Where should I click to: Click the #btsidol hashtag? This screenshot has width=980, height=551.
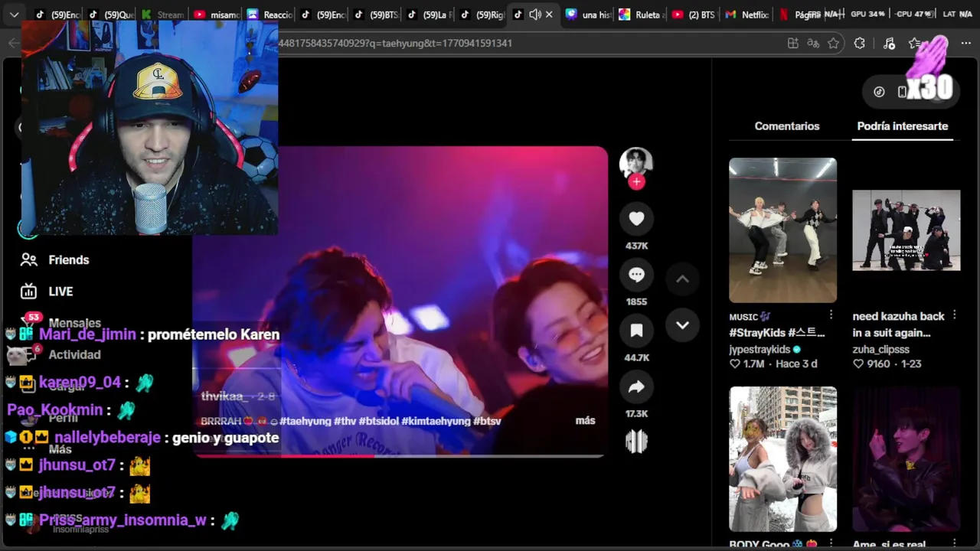point(377,421)
